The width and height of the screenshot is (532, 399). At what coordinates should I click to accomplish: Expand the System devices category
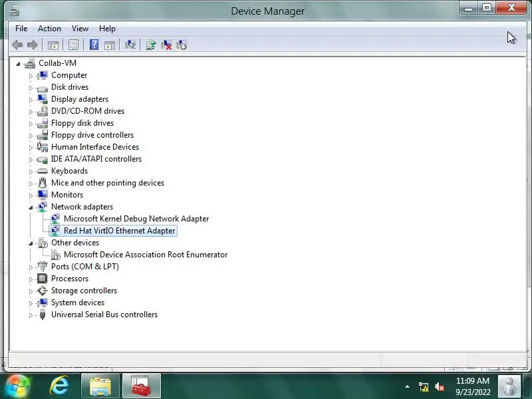31,303
